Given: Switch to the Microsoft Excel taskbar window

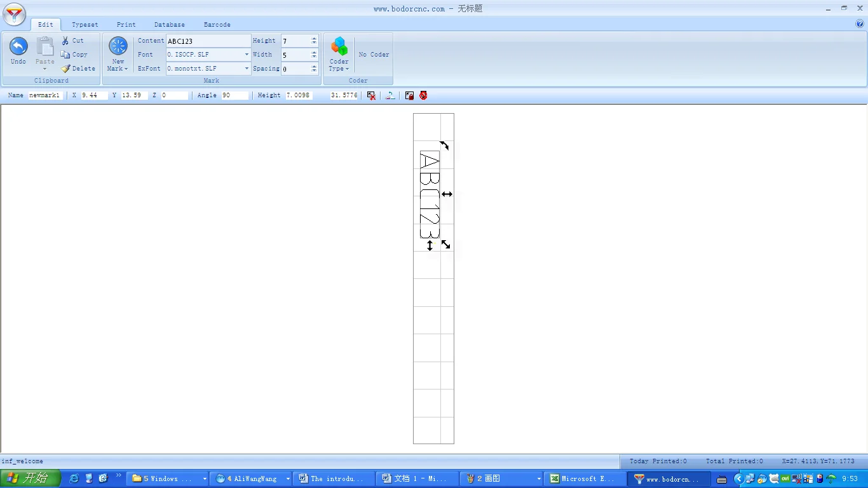Looking at the screenshot, I should point(584,478).
